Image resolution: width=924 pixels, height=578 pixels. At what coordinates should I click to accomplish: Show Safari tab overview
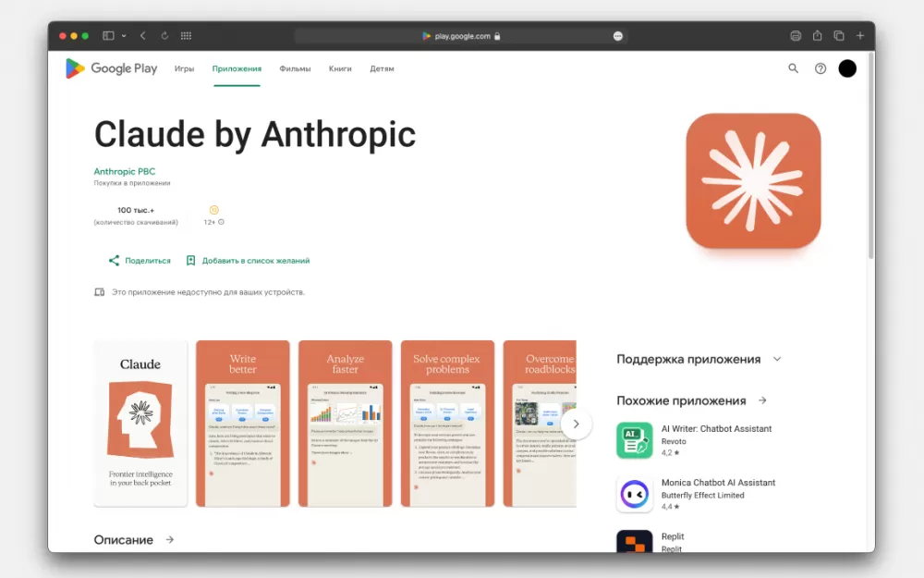(839, 36)
